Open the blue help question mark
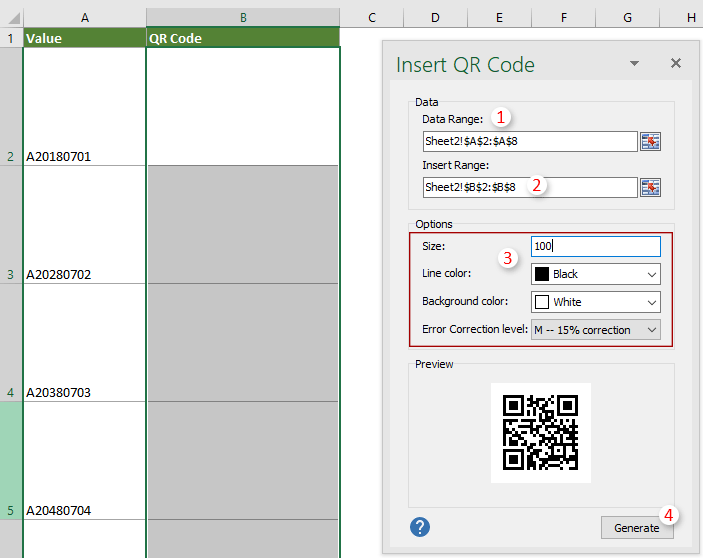This screenshot has width=703, height=558. coord(420,527)
